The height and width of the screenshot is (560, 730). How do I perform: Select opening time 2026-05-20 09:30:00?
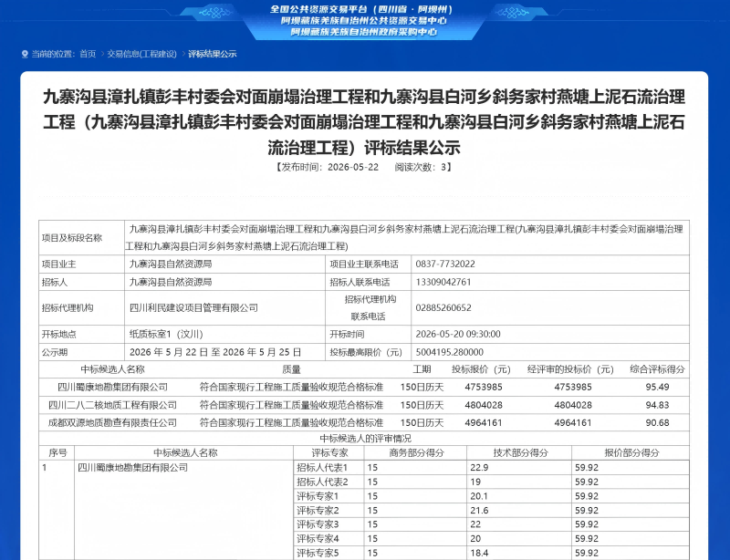click(x=458, y=334)
